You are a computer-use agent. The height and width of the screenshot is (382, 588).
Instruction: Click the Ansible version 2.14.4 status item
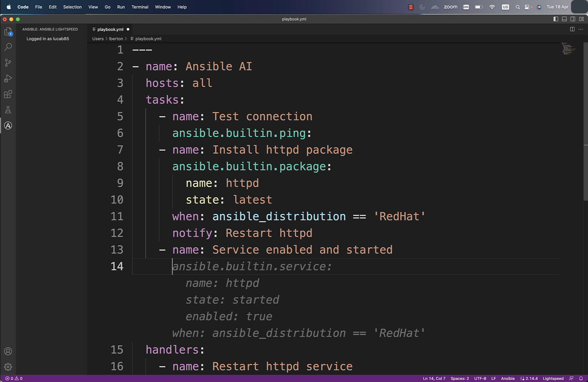529,378
